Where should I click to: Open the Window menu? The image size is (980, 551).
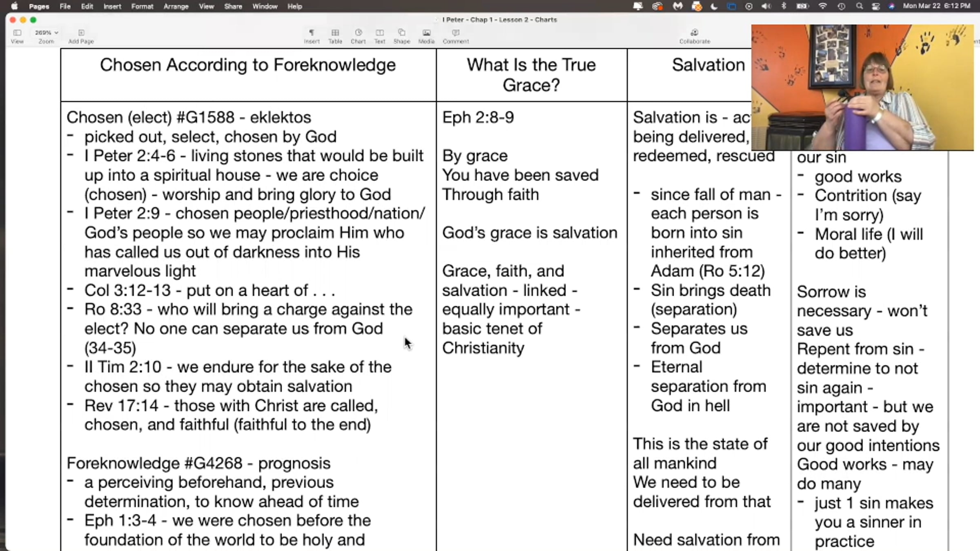(x=265, y=6)
